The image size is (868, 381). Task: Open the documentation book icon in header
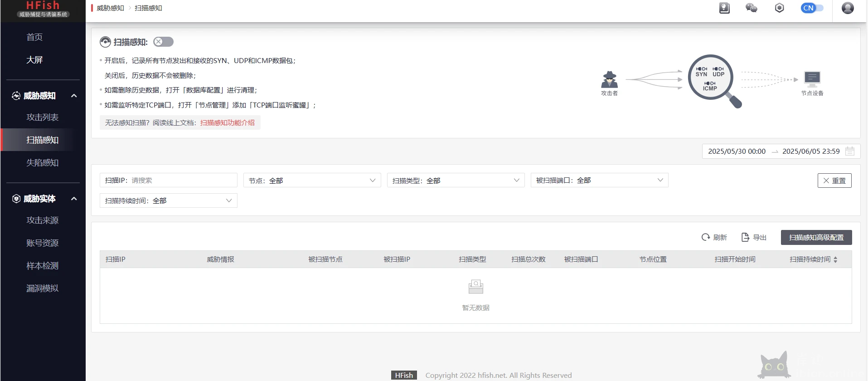coord(724,8)
